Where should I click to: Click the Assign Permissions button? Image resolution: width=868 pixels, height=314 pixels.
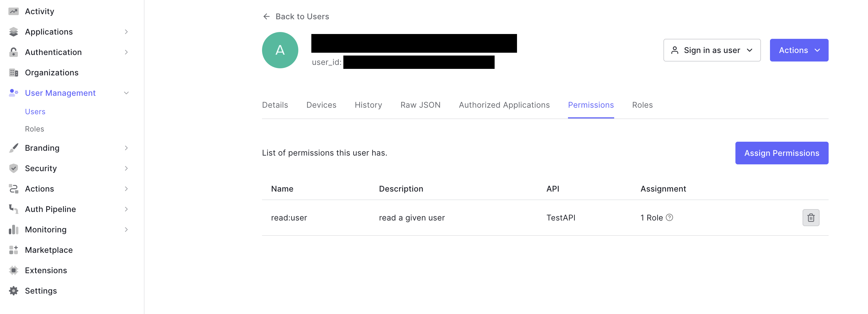point(782,153)
